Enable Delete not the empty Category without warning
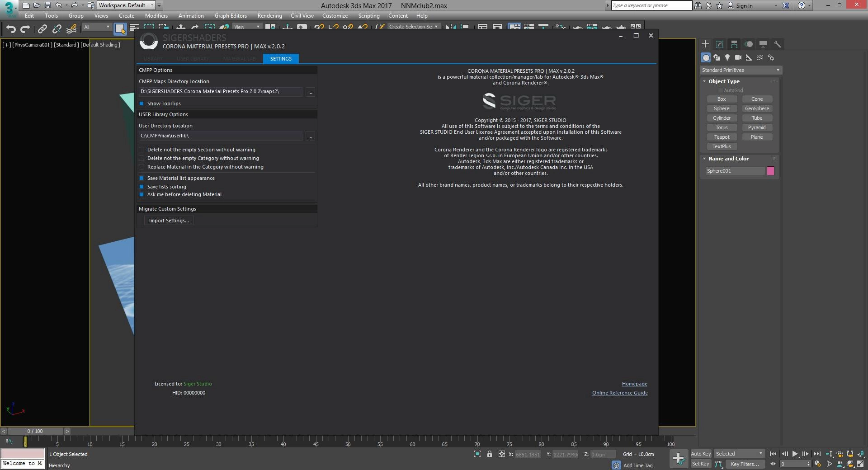This screenshot has height=470, width=868. (142, 158)
